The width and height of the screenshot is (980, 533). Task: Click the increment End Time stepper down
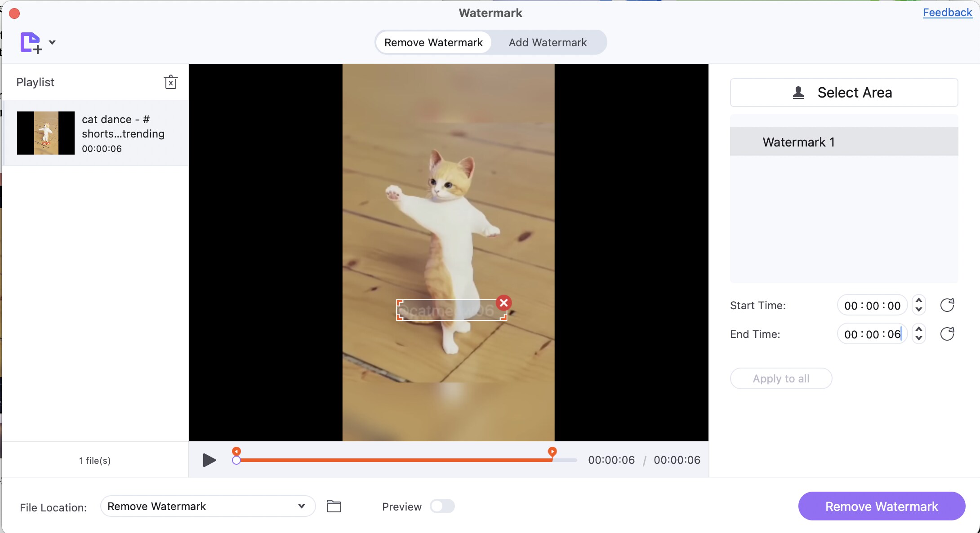tap(920, 338)
